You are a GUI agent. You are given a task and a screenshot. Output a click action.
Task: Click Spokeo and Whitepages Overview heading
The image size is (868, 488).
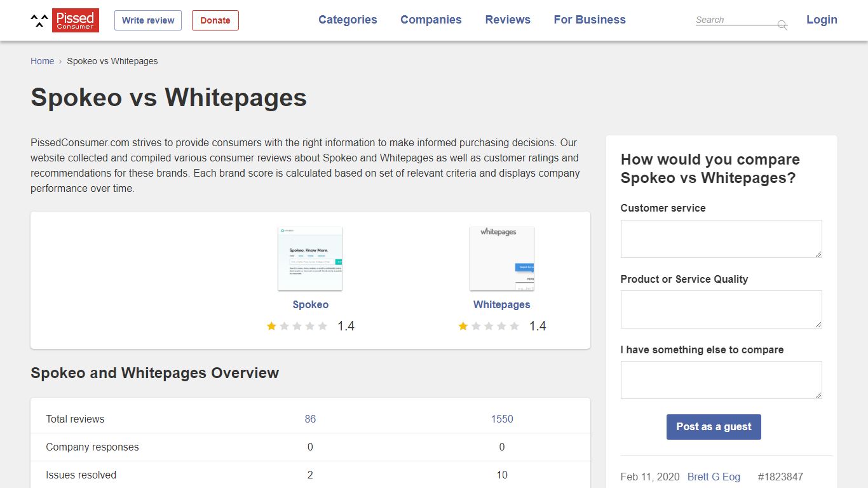tap(154, 373)
